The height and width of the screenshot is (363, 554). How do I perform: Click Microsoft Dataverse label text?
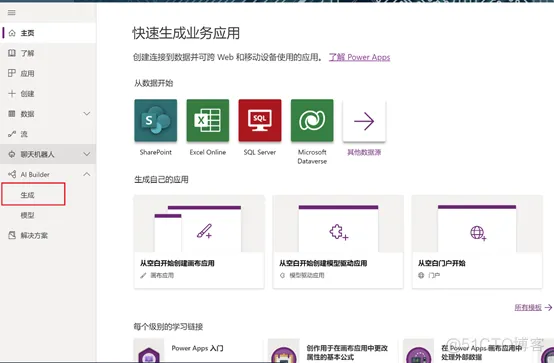coord(312,157)
